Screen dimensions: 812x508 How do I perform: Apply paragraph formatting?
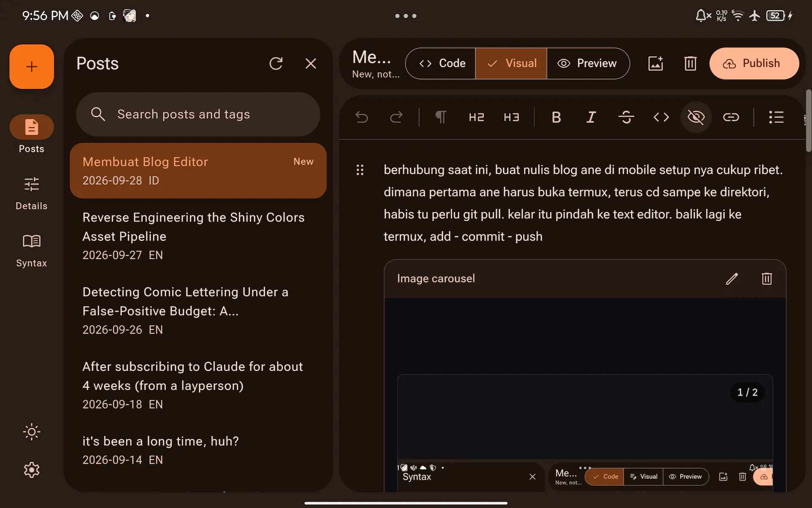pos(441,117)
